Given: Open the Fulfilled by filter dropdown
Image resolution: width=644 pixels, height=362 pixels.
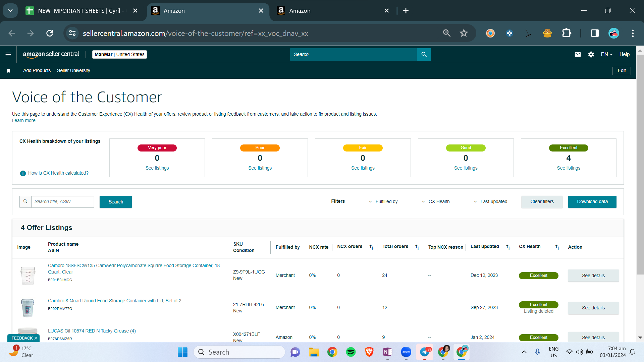Looking at the screenshot, I should click(383, 201).
